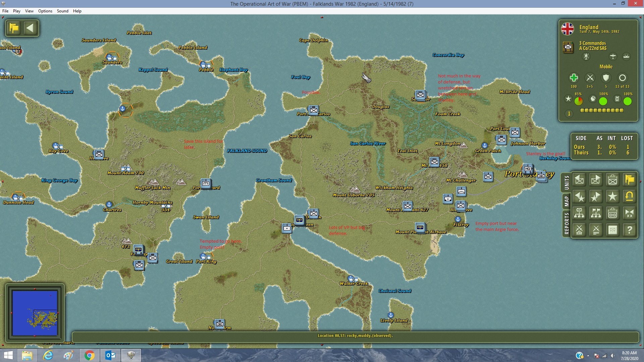Click the green cross health icon

coord(574,78)
